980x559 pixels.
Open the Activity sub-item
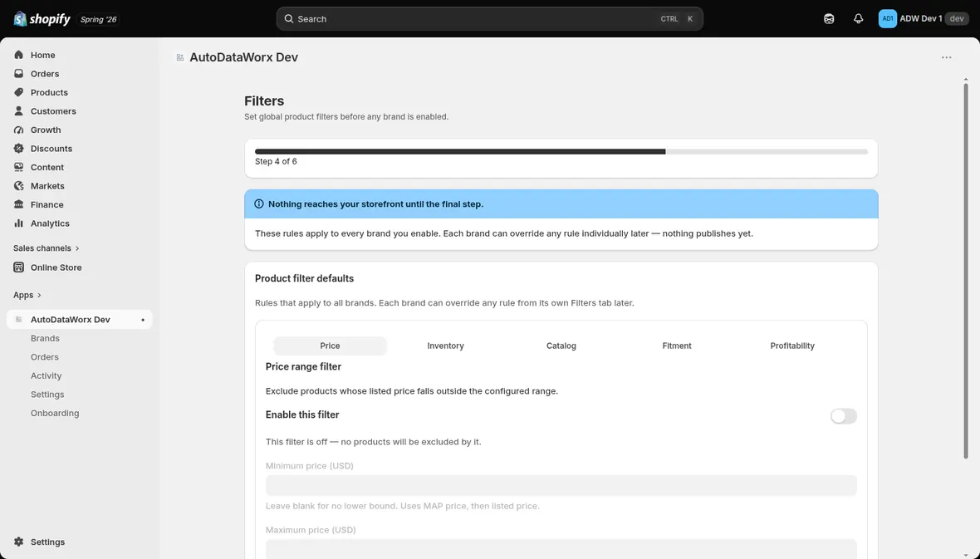click(47, 375)
